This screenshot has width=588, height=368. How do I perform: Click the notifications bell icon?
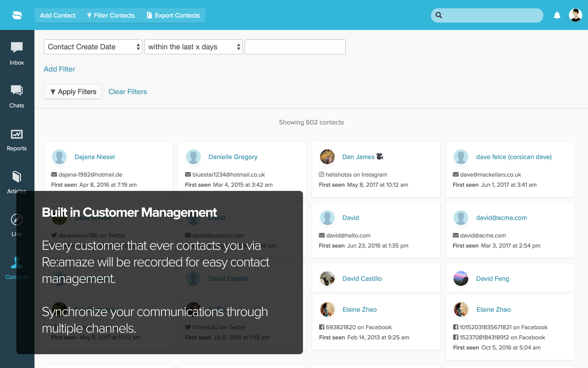557,15
